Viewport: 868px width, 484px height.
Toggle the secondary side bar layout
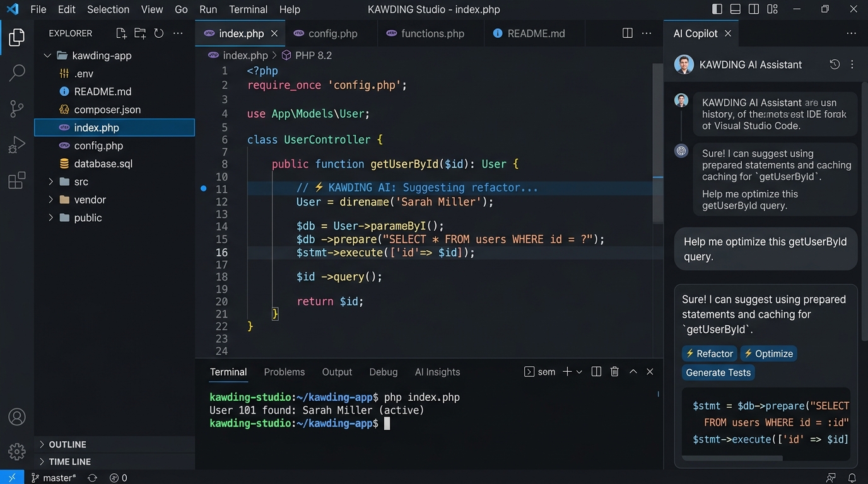point(754,9)
